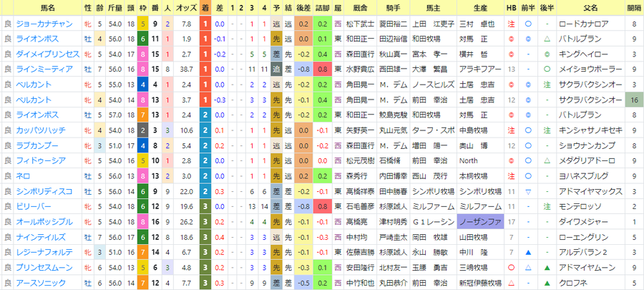Select sire name クロフネ
The image size is (644, 290).
click(x=572, y=283)
